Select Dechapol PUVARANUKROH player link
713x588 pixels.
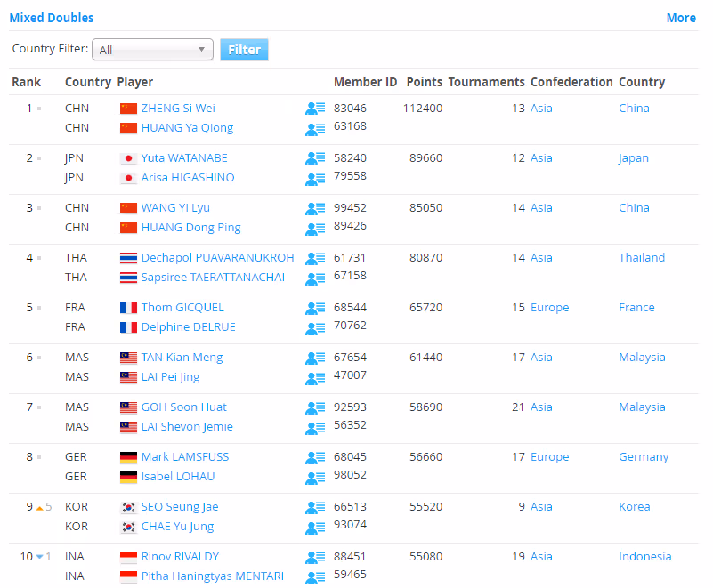coord(217,258)
